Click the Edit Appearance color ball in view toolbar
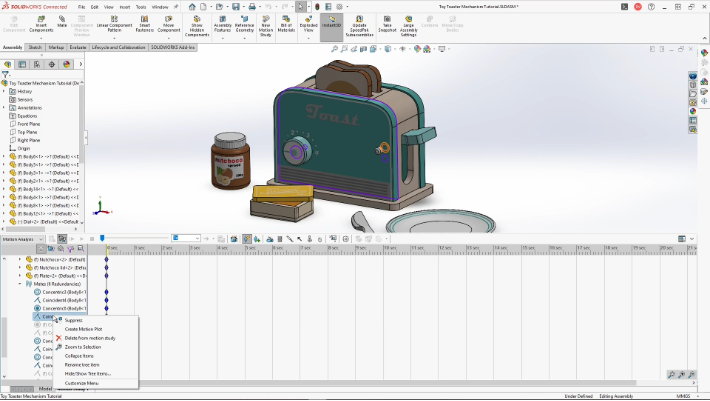The width and height of the screenshot is (710, 401). tap(417, 49)
